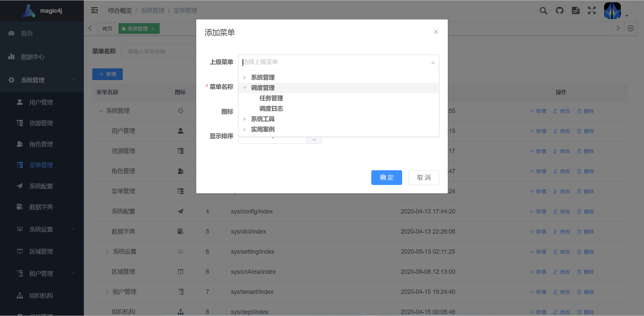Click the columns icon in 区域管理 table row
The height and width of the screenshot is (316, 644).
point(180,272)
